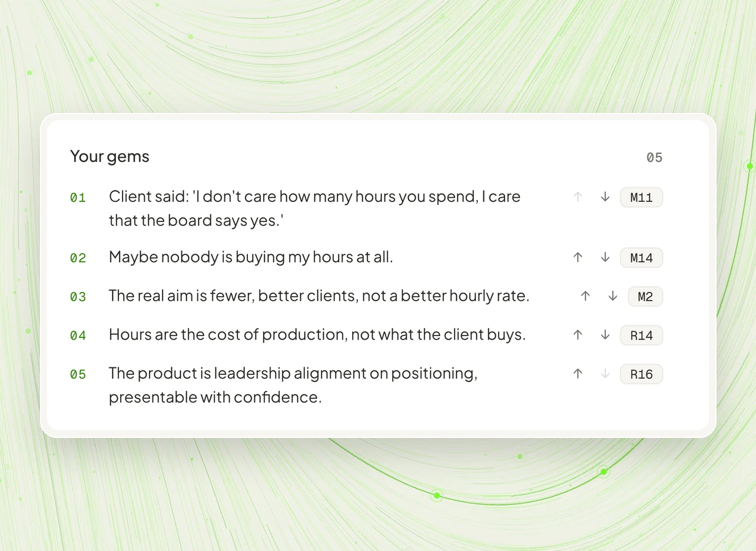Move gem 03 up with the arrow

585,296
